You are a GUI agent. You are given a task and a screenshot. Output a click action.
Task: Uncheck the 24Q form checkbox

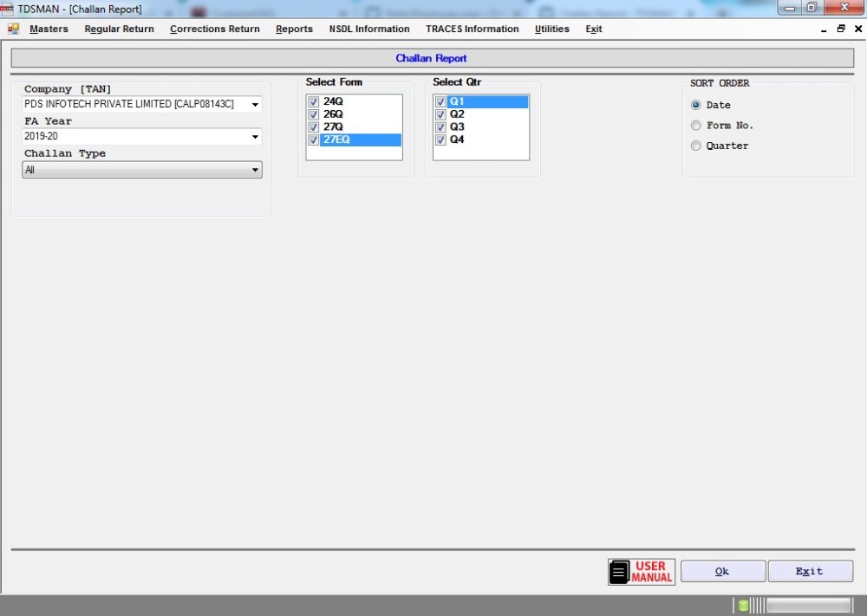[x=314, y=101]
